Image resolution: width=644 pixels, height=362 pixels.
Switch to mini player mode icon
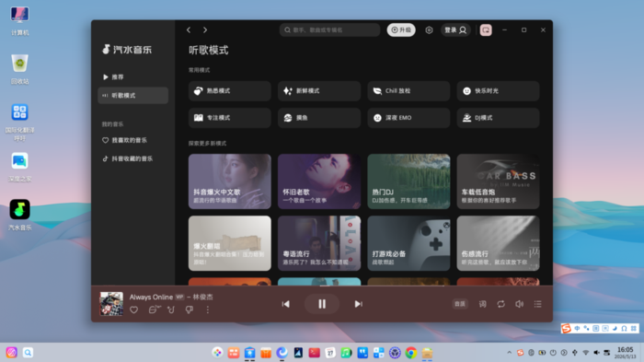click(x=486, y=30)
